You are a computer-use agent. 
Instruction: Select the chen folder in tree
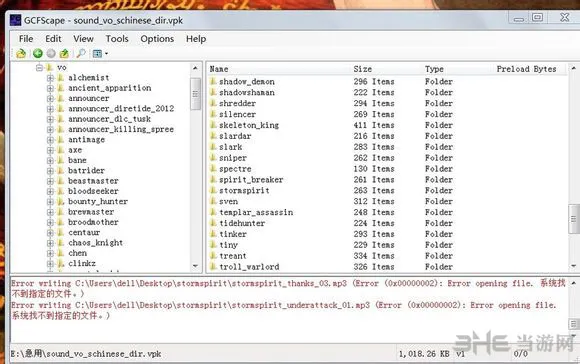(x=77, y=253)
